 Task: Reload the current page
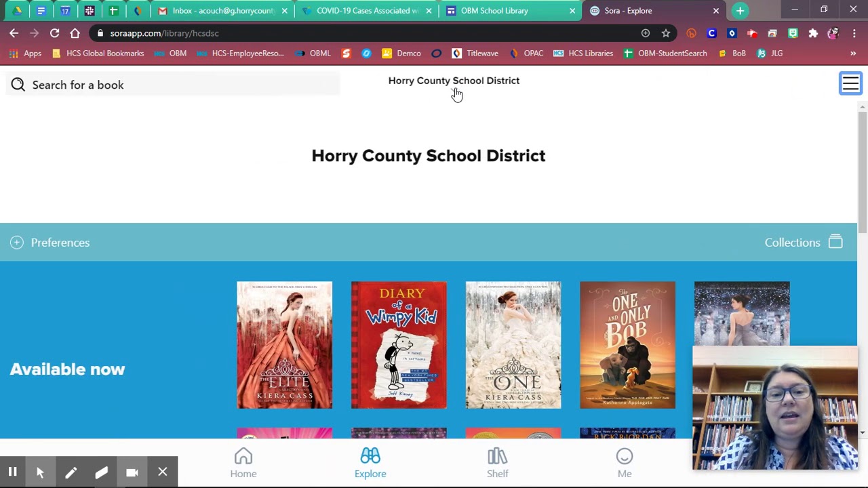point(55,33)
